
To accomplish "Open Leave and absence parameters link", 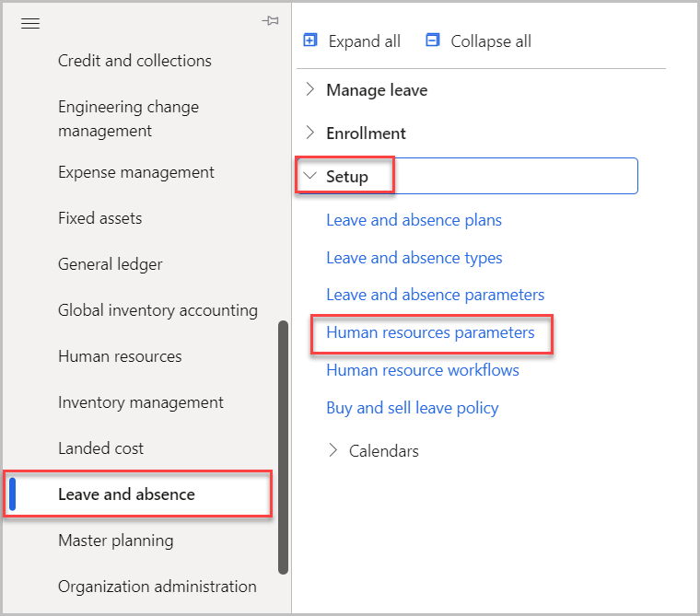I will point(436,295).
